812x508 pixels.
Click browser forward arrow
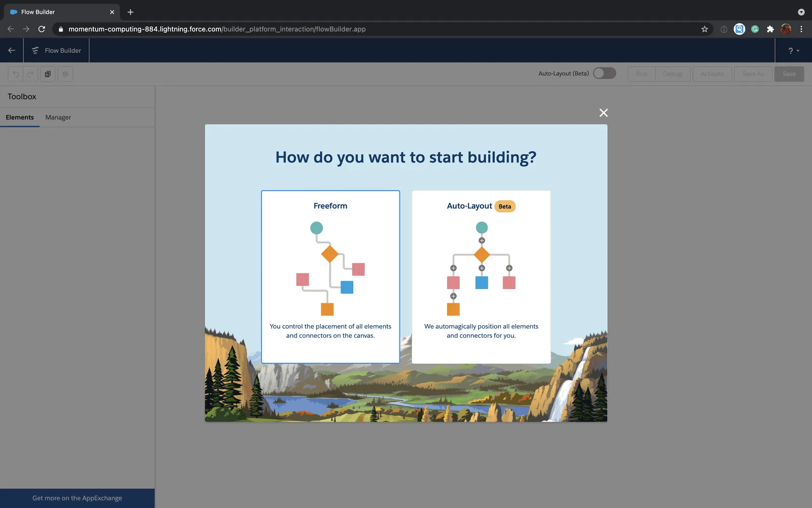(26, 29)
